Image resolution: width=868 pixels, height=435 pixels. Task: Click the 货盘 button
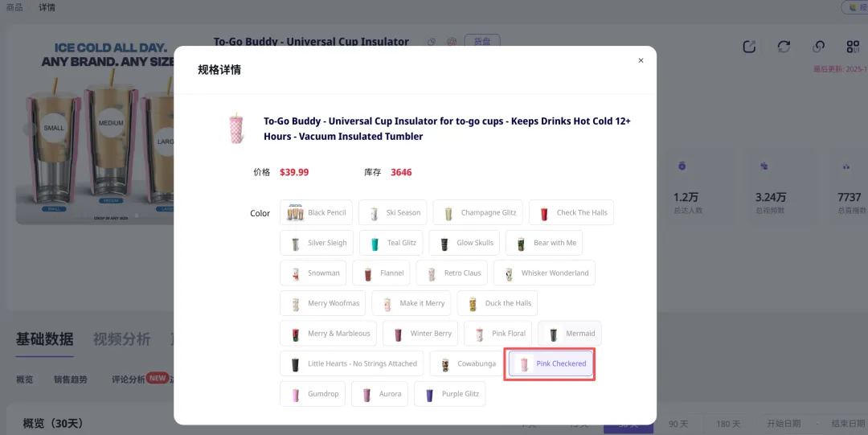tap(482, 41)
